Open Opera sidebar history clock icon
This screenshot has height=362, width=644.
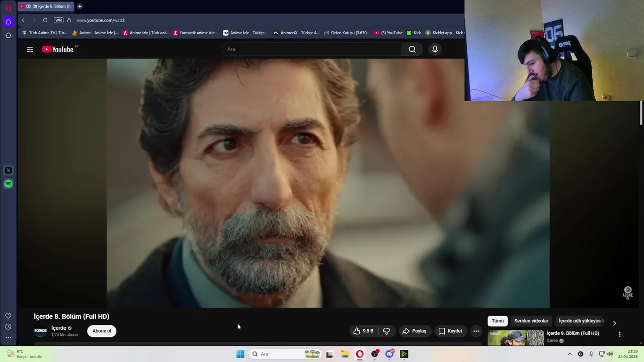[8, 327]
